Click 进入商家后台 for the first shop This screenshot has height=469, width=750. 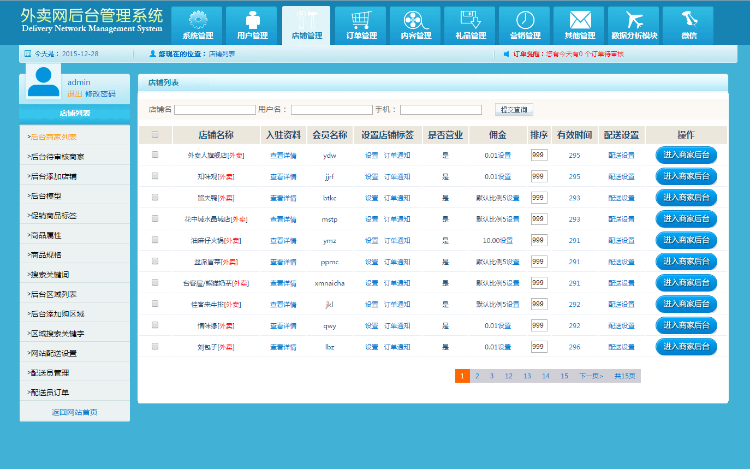[x=686, y=155]
